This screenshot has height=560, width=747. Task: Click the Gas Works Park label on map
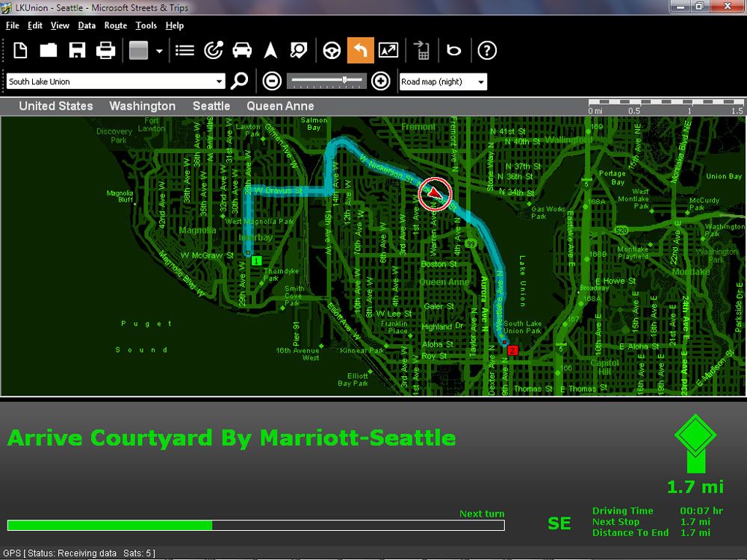point(548,212)
